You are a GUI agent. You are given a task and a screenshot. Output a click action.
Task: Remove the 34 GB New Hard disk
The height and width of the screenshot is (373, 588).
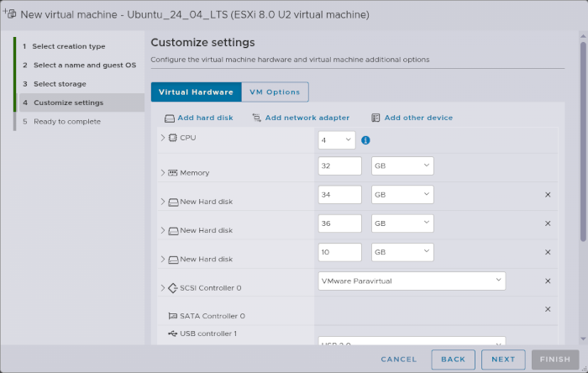coord(548,195)
